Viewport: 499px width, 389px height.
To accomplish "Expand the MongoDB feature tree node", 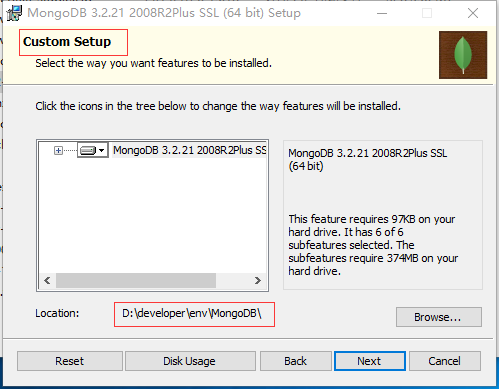I will point(58,151).
